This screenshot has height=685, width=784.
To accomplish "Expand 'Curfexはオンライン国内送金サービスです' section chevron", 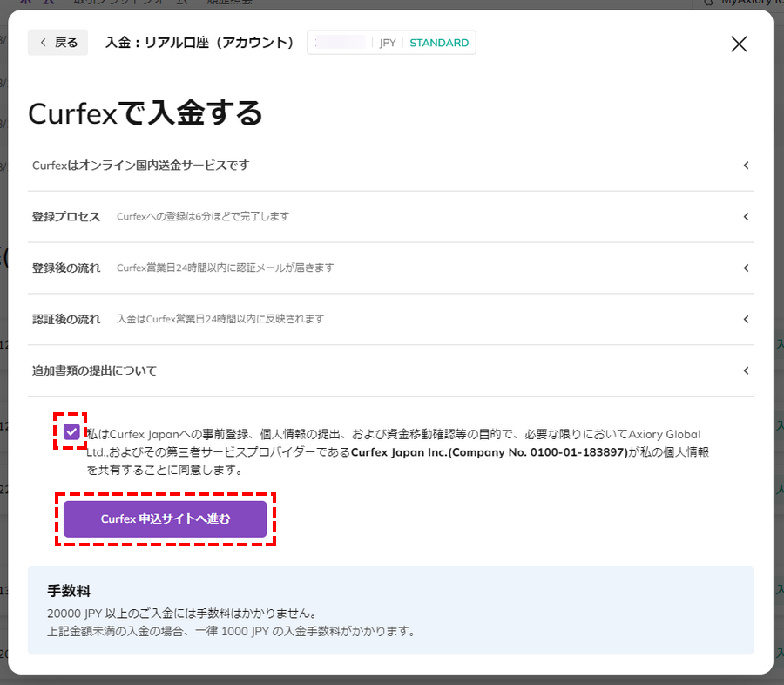I will pos(746,166).
